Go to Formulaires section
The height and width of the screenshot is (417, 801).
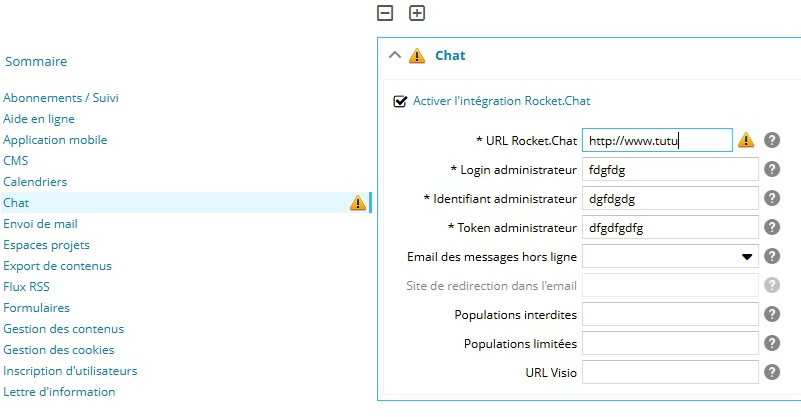(36, 308)
